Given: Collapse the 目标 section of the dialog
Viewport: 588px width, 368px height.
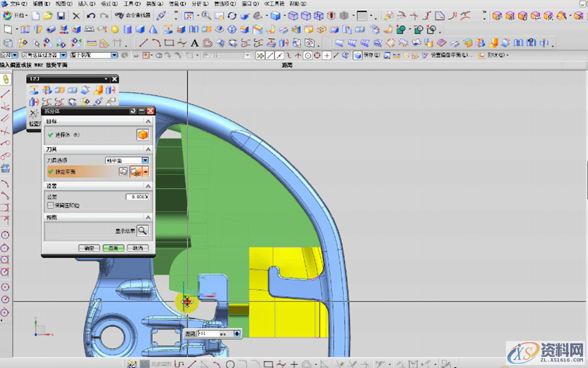Looking at the screenshot, I should (x=147, y=122).
